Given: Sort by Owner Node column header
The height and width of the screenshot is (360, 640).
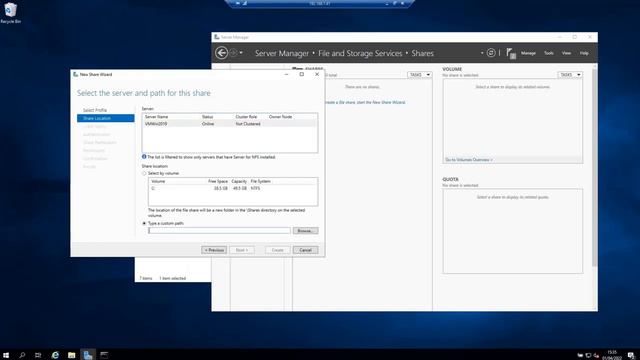Looking at the screenshot, I should click(280, 117).
